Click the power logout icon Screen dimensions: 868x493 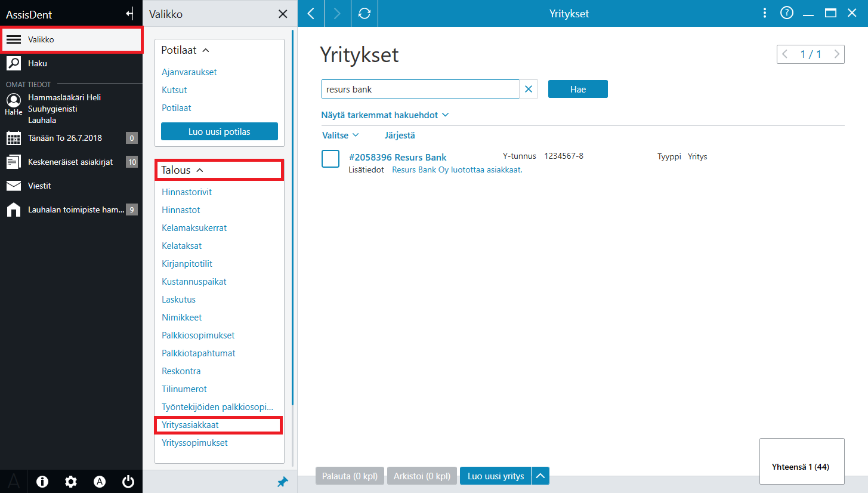click(x=128, y=482)
